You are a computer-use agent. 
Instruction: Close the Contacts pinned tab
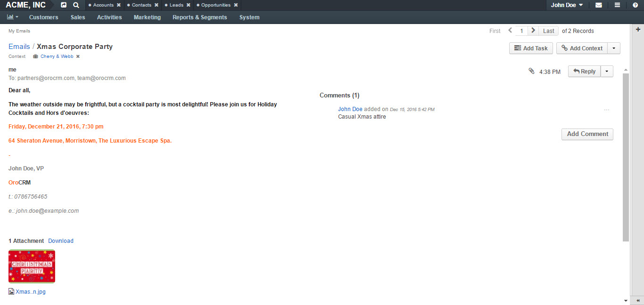(157, 5)
